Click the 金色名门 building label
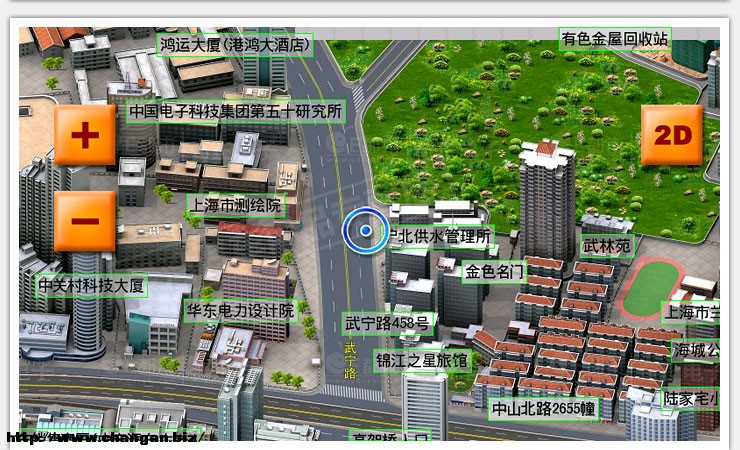This screenshot has height=450, width=740. coord(494,271)
